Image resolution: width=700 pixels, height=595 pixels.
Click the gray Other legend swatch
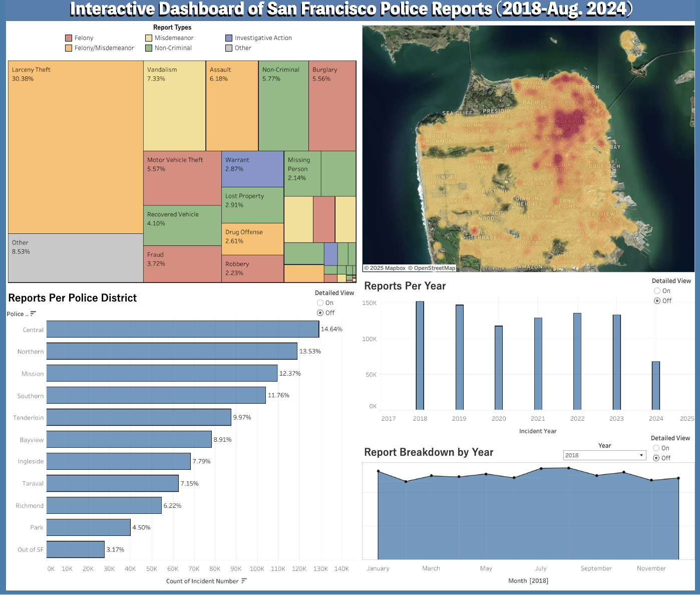pos(229,48)
